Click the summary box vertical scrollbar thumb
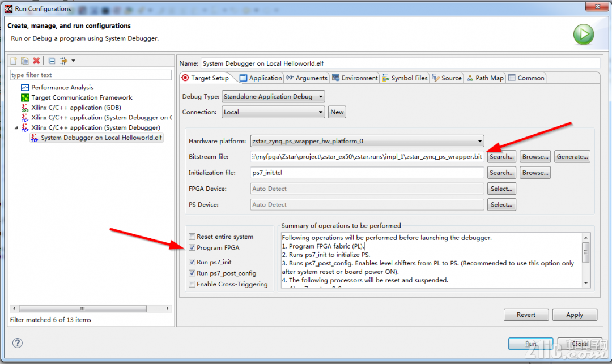 585,252
